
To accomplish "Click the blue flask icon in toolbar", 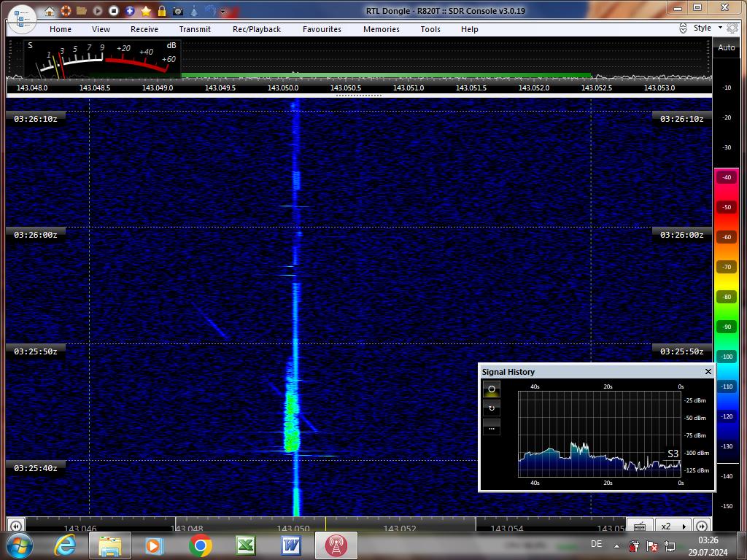I will pos(194,10).
